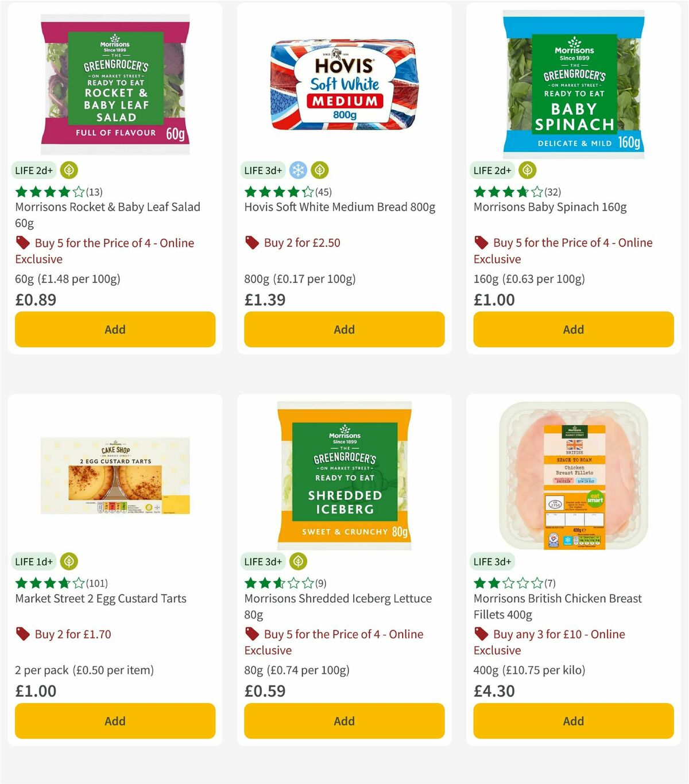The height and width of the screenshot is (784, 689).
Task: Click the leaf icon on Shredded Iceberg Lettuce
Action: pyautogui.click(x=298, y=561)
